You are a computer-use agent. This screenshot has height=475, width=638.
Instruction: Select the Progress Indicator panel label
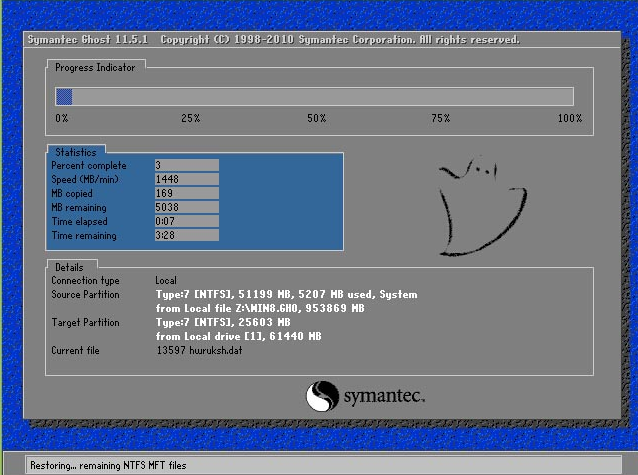tap(95, 68)
